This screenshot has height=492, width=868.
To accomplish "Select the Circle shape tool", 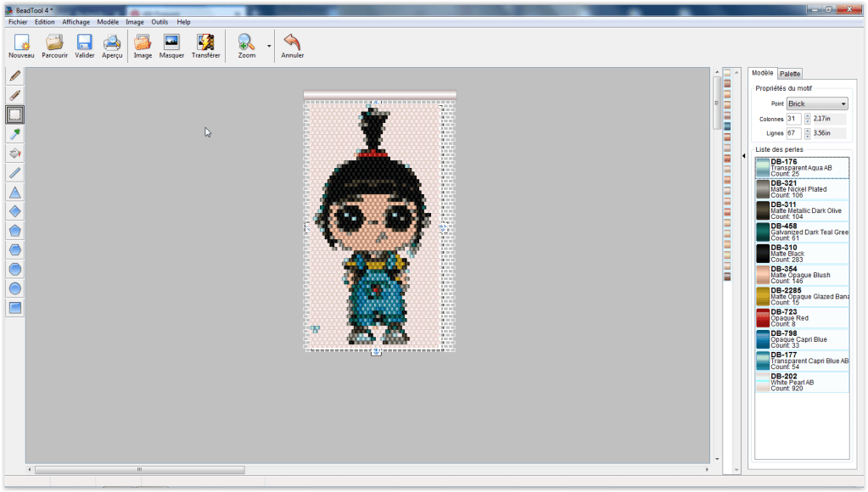I will coord(14,288).
